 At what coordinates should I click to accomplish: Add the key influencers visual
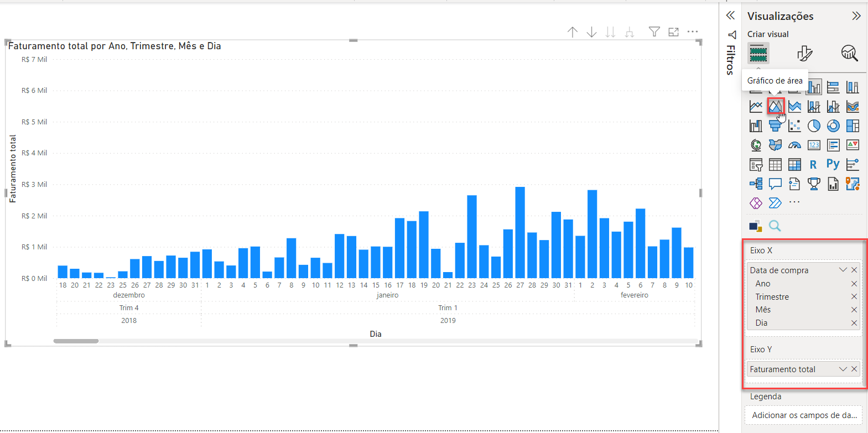tap(853, 164)
